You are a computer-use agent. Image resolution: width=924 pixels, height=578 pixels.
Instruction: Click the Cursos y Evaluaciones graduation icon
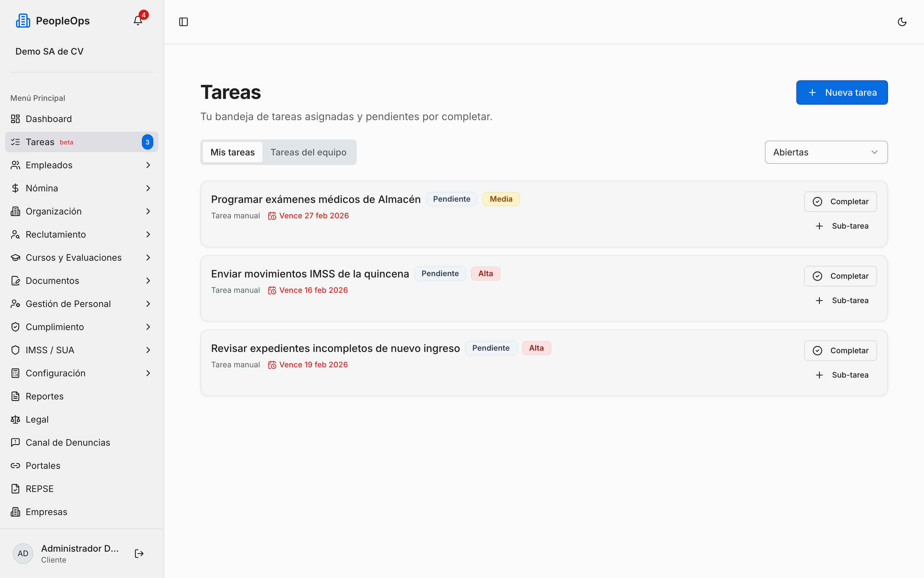coord(15,258)
